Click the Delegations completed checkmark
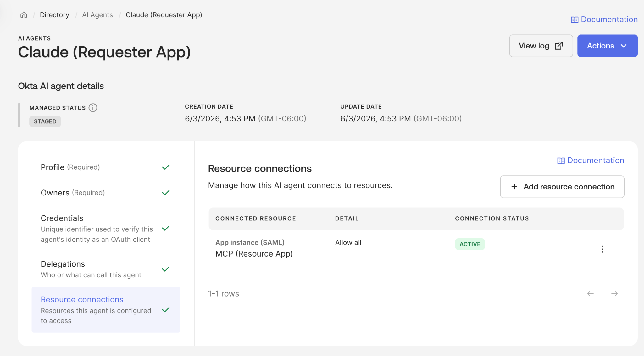644x356 pixels. (166, 269)
